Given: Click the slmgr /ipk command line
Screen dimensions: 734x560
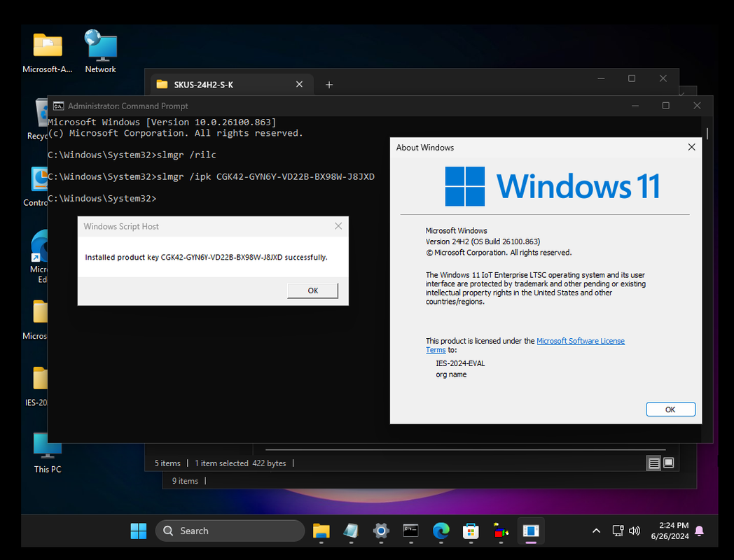Looking at the screenshot, I should tap(211, 176).
